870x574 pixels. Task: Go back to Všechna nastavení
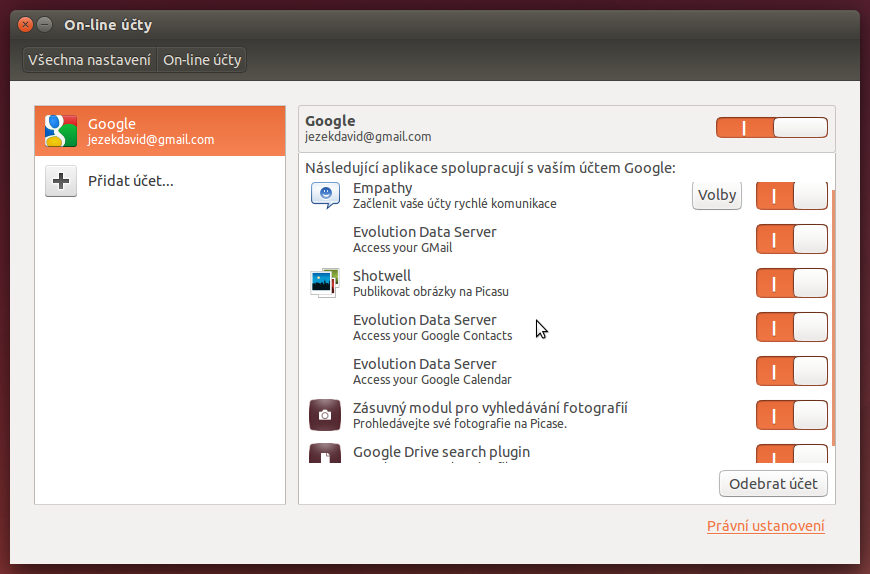pyautogui.click(x=89, y=60)
